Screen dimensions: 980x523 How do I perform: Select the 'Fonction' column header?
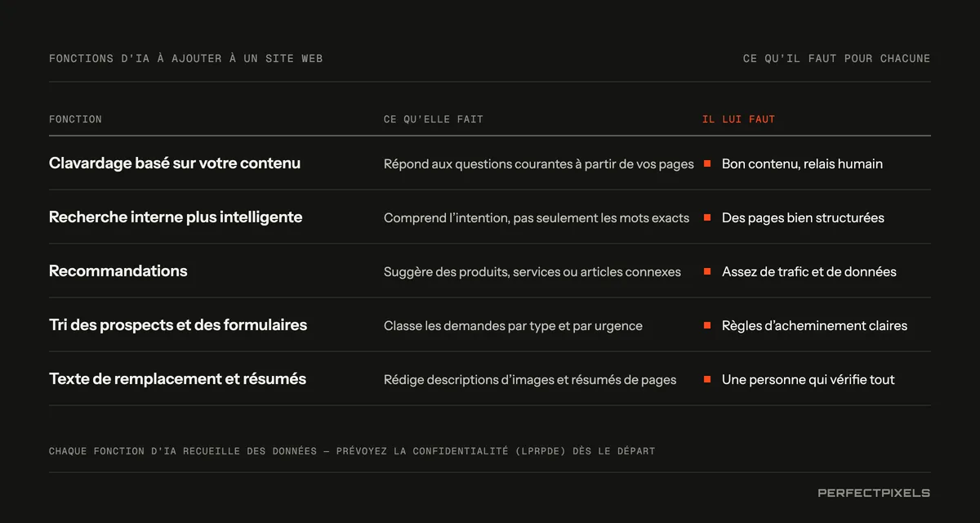tap(75, 119)
